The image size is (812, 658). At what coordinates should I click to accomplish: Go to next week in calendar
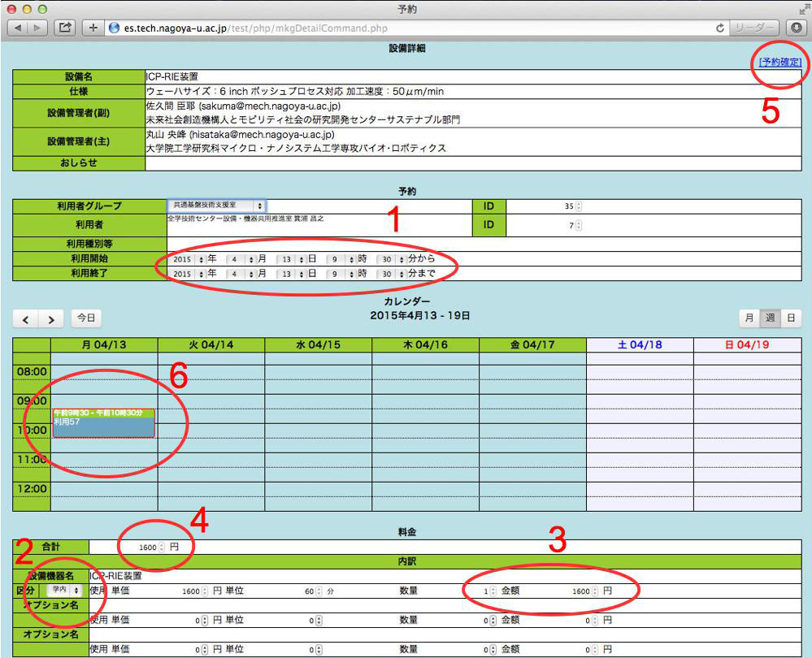(x=50, y=319)
